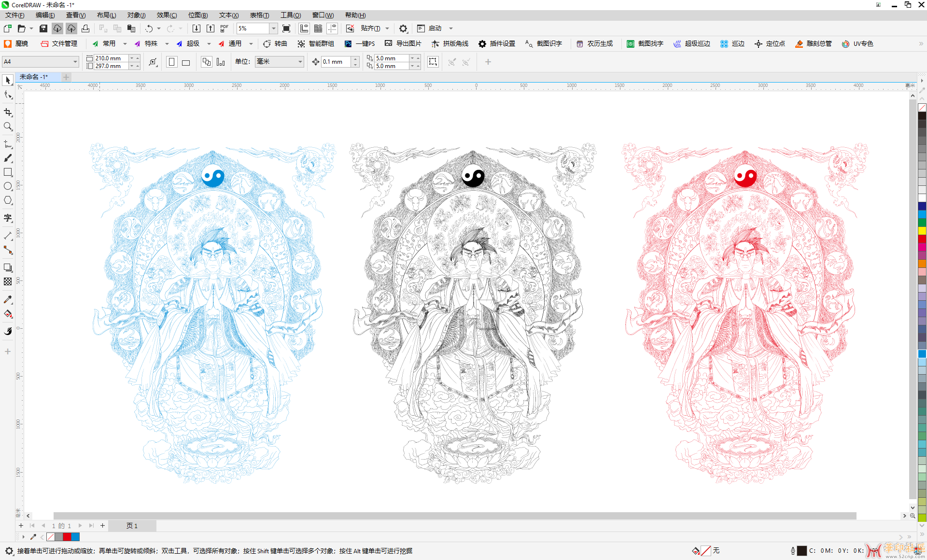Image resolution: width=927 pixels, height=560 pixels.
Task: Click the Undo arrow icon
Action: coord(149,28)
